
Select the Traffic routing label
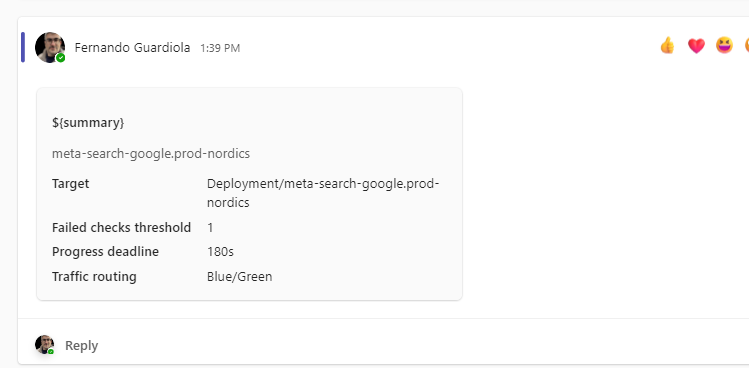coord(94,277)
